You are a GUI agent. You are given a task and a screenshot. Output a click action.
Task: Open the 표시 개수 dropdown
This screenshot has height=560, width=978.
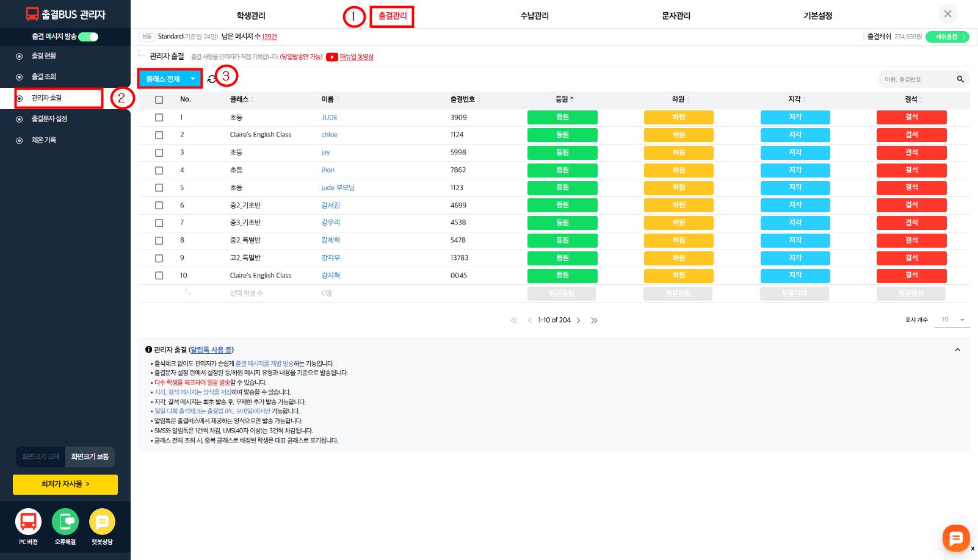[x=952, y=320]
